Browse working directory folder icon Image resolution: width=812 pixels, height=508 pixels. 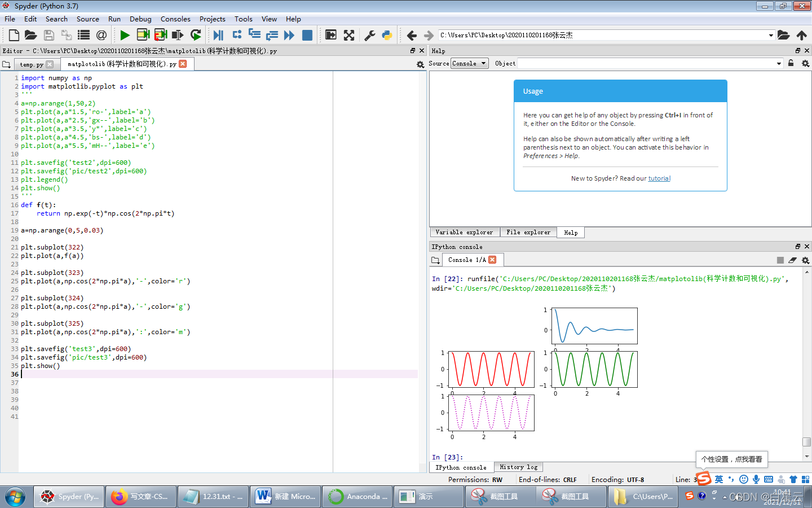[x=783, y=35]
